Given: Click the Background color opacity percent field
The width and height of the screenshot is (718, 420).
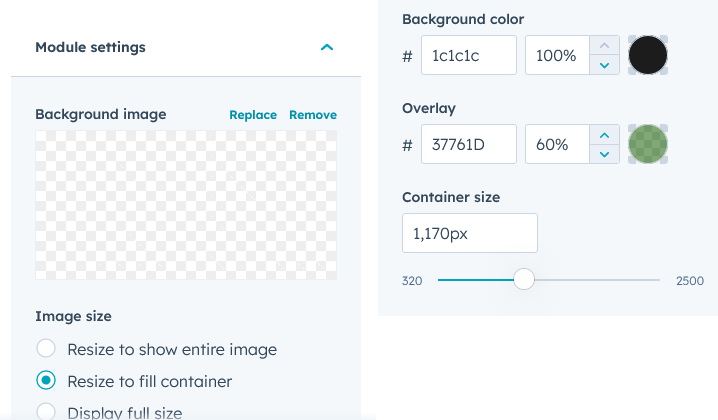Looking at the screenshot, I should point(557,56).
